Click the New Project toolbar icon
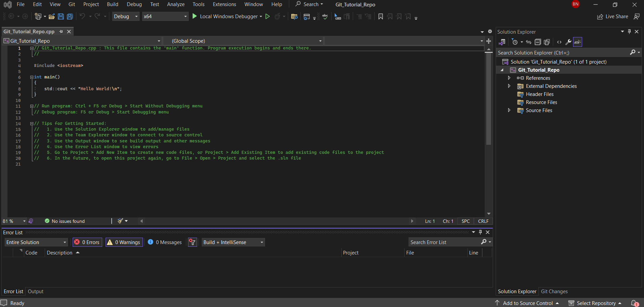Screen dimensions: 644x307 click(38, 16)
